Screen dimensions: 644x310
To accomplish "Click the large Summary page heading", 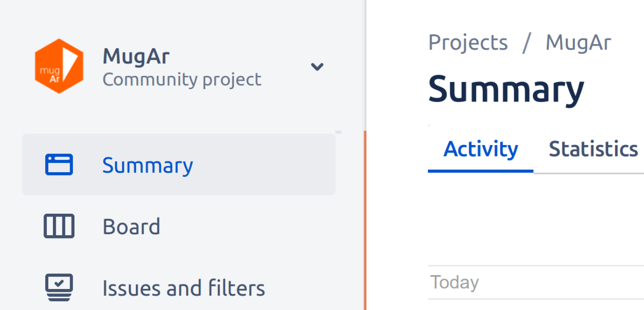I will (506, 90).
